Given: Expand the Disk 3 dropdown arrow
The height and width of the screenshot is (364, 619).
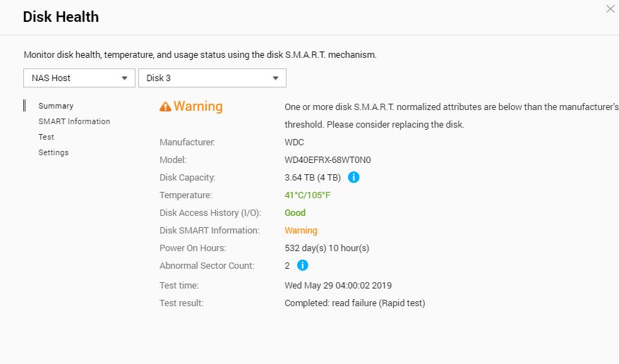Looking at the screenshot, I should click(275, 78).
